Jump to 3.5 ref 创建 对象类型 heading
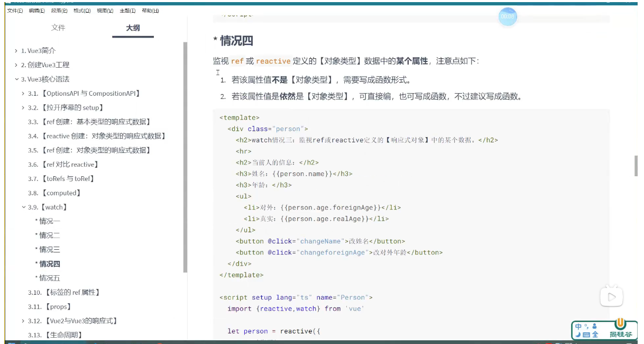The width and height of the screenshot is (644, 344). pyautogui.click(x=90, y=151)
